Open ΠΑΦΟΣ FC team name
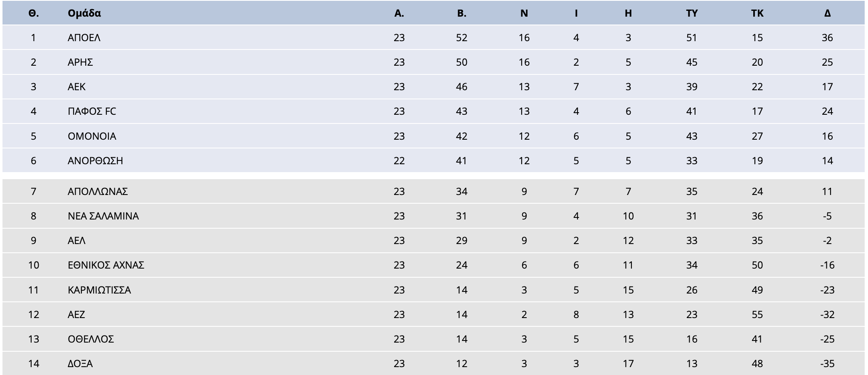 [92, 111]
